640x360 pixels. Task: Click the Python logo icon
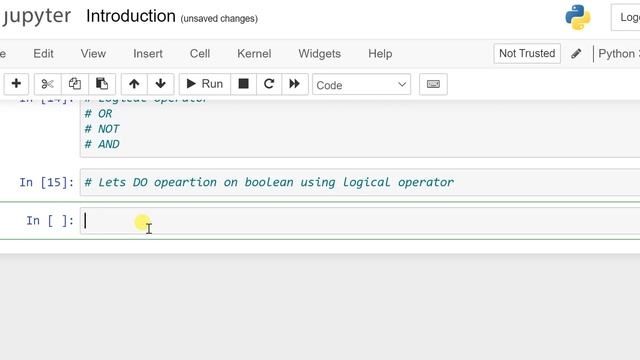[578, 17]
